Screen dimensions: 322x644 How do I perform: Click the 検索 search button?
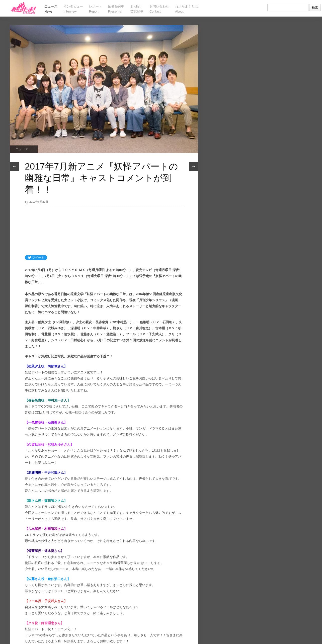[x=315, y=8]
